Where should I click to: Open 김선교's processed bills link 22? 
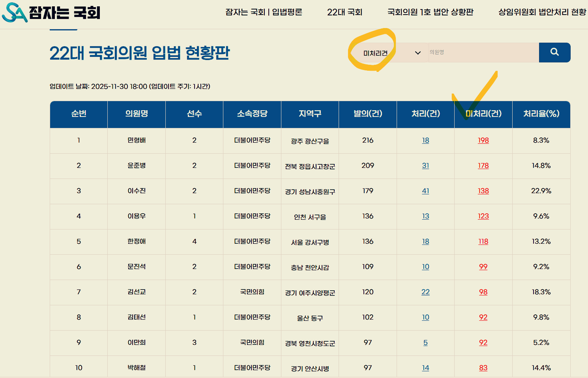coord(425,292)
